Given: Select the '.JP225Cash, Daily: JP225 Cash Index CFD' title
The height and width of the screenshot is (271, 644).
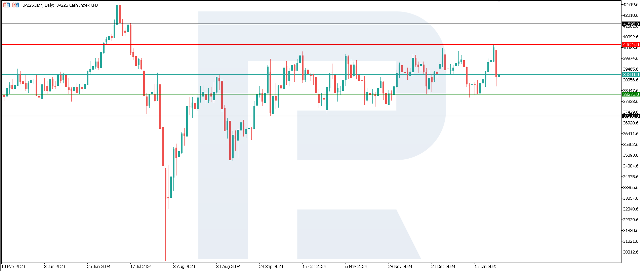Looking at the screenshot, I should (x=60, y=5).
